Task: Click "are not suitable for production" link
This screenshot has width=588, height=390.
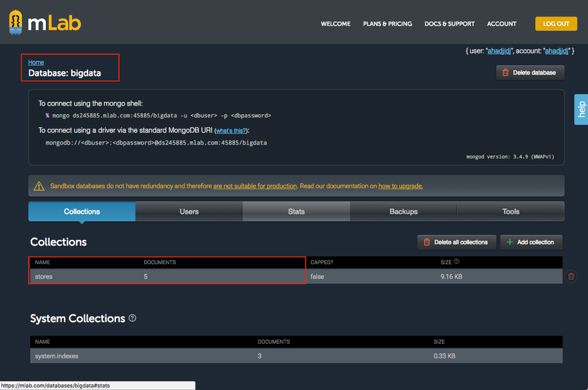Action: point(255,186)
